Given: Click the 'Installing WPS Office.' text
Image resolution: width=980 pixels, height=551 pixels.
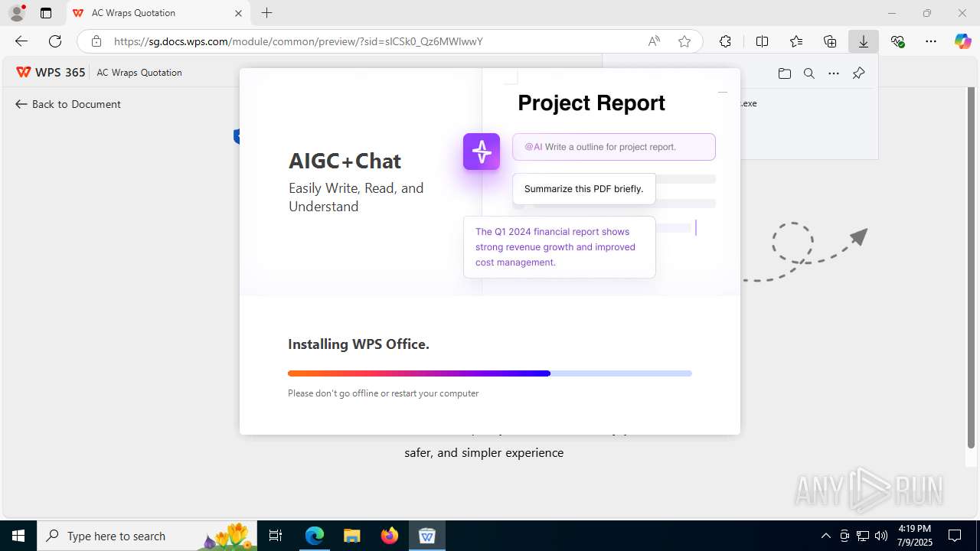Looking at the screenshot, I should click(358, 344).
